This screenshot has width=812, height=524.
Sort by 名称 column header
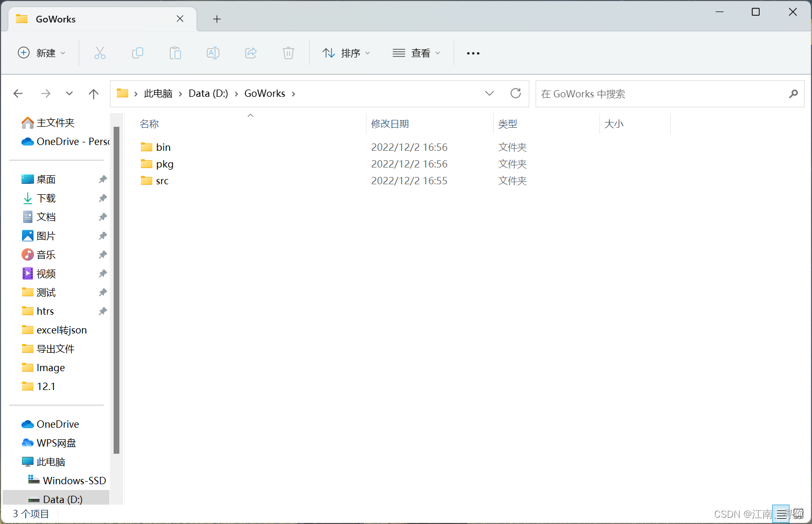[149, 124]
